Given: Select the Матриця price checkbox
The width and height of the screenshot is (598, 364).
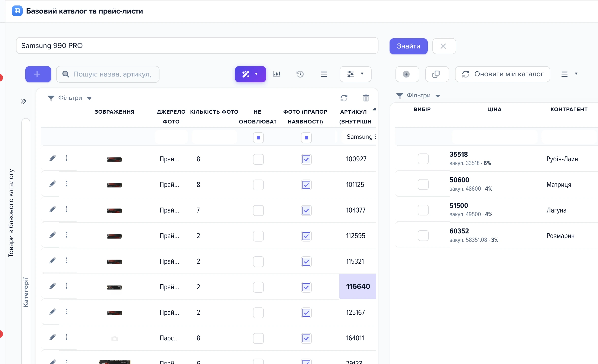Looking at the screenshot, I should 423,184.
